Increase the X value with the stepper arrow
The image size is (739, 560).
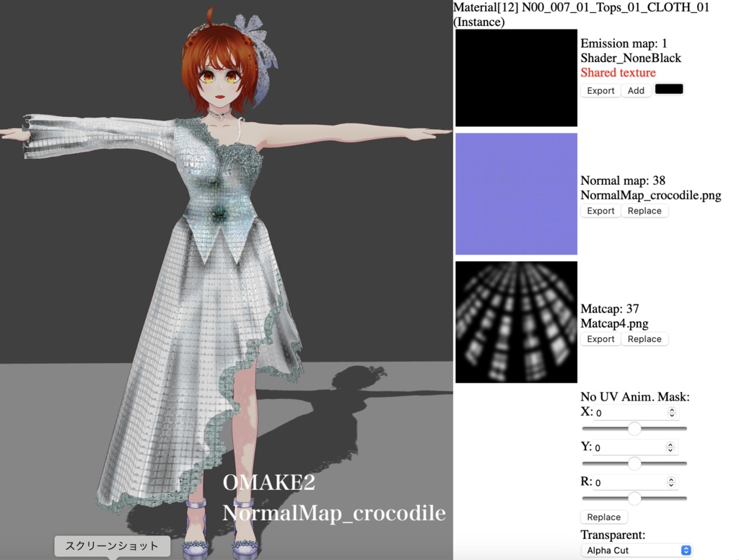click(x=671, y=409)
